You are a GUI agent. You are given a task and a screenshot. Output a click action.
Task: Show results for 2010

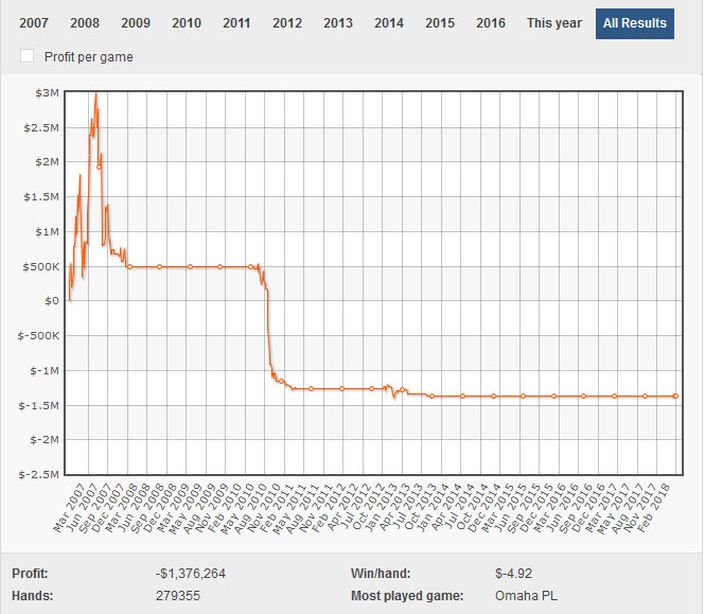tap(186, 23)
